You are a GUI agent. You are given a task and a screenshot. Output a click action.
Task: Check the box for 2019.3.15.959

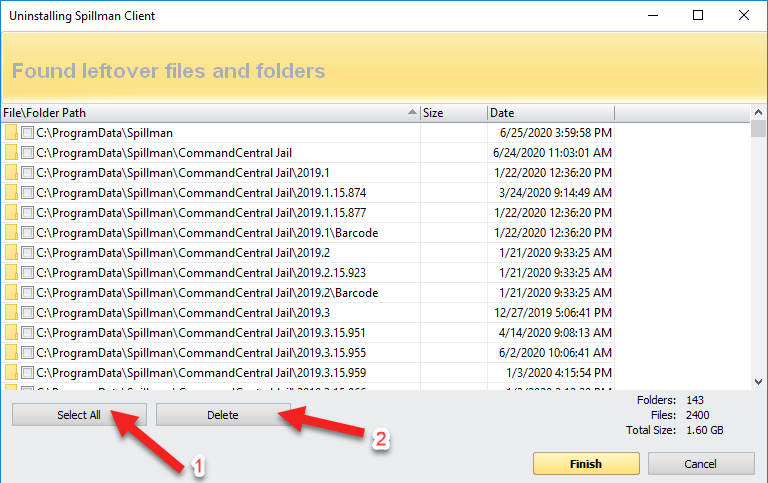27,373
